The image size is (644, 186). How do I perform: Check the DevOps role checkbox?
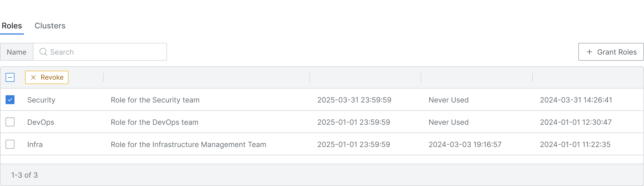(10, 122)
